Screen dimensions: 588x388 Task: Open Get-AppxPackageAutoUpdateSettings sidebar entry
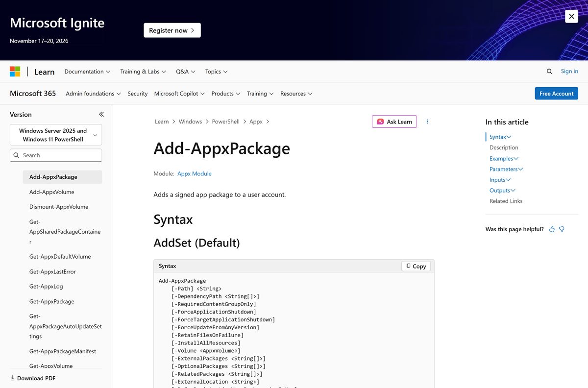[66, 326]
